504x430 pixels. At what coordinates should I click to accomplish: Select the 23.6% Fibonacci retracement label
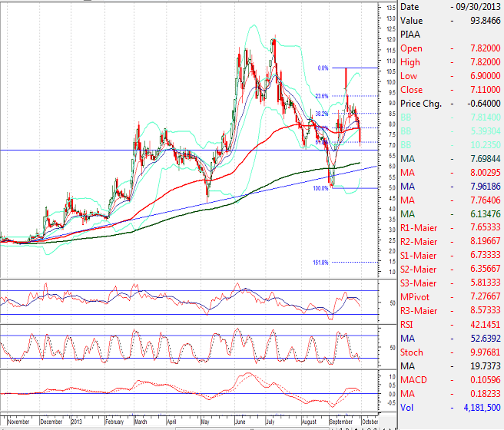pos(322,96)
